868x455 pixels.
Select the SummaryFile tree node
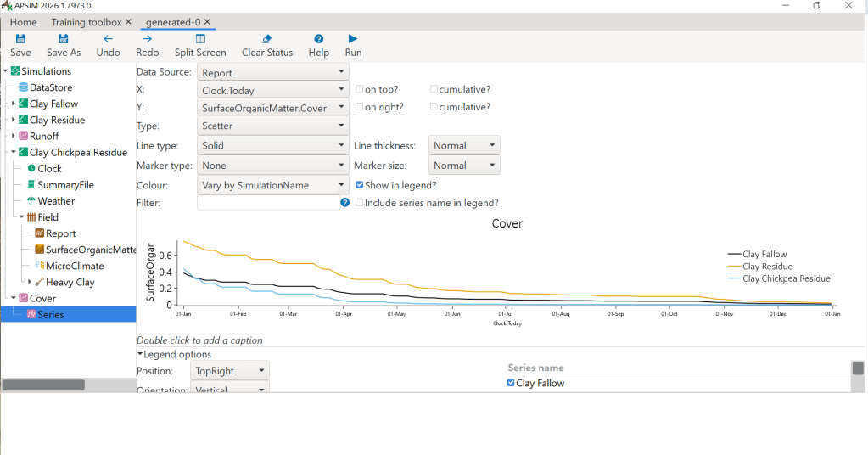[x=65, y=185]
